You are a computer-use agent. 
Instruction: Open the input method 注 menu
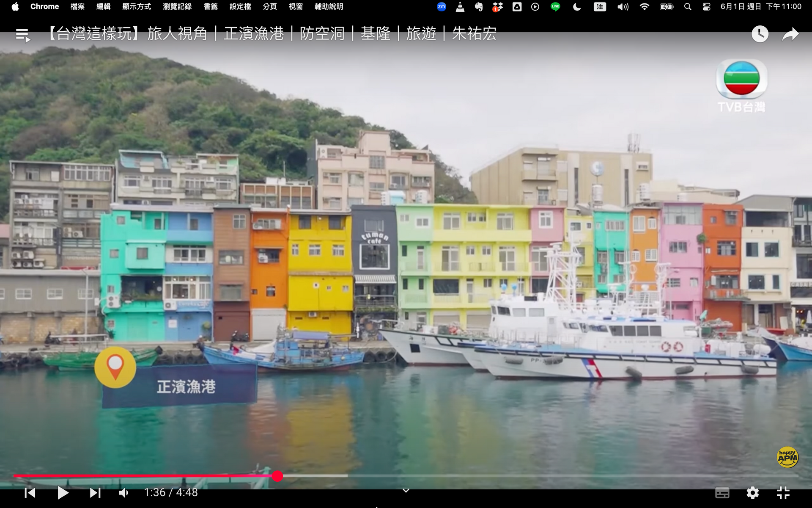600,7
